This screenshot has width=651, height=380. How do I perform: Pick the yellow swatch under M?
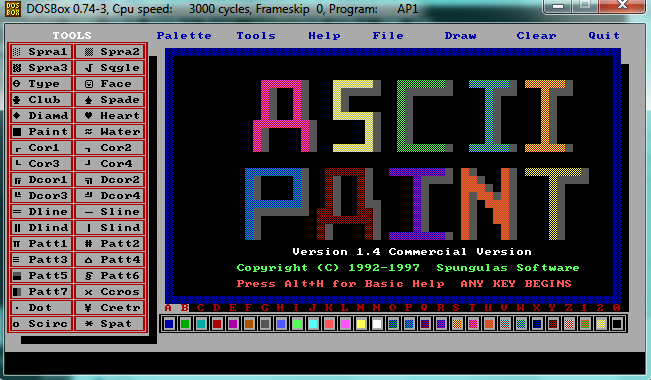pyautogui.click(x=361, y=324)
